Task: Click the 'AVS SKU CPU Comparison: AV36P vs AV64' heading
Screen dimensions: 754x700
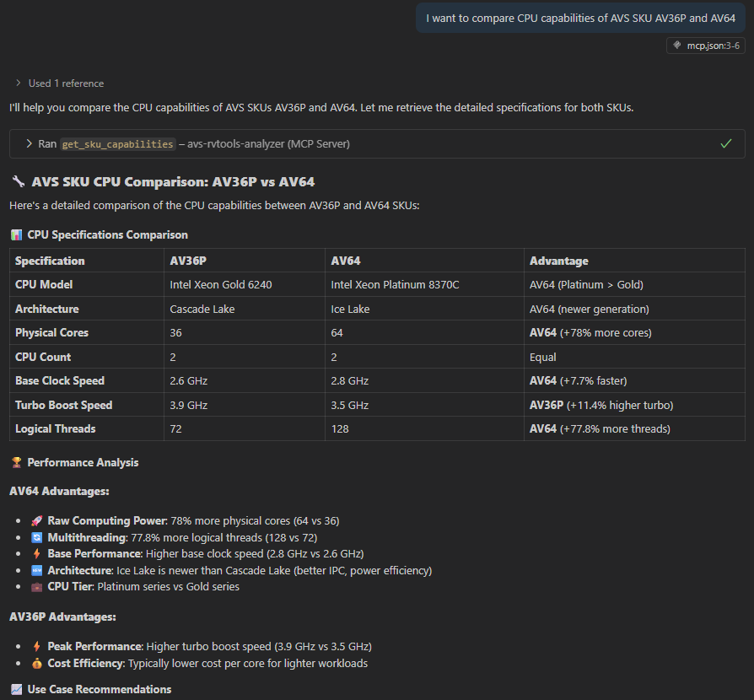Action: pos(173,181)
